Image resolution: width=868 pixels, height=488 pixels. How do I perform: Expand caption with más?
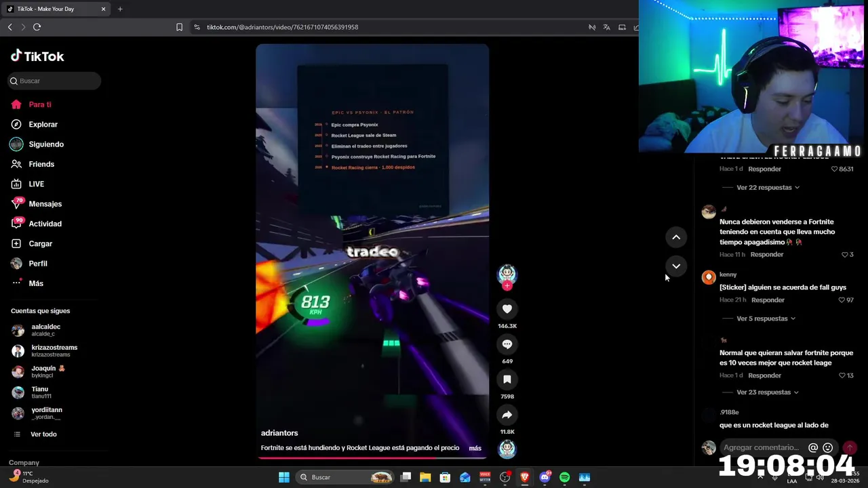click(475, 448)
